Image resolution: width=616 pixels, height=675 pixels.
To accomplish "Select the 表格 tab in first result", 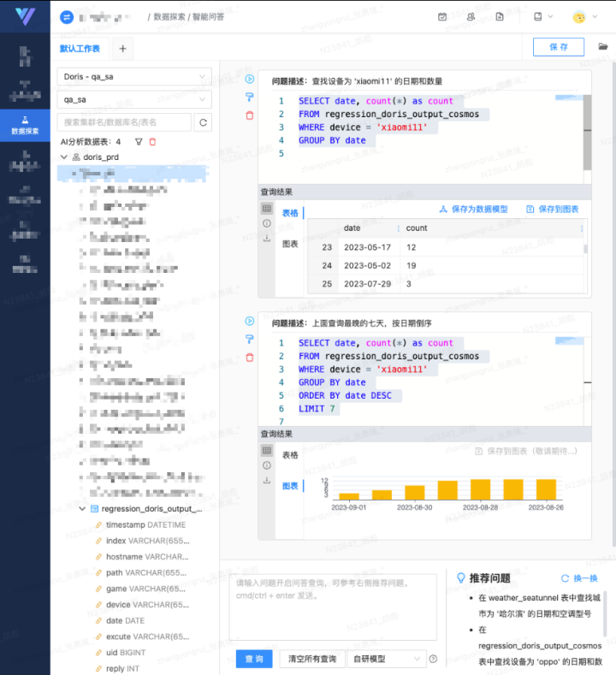I will [x=290, y=213].
